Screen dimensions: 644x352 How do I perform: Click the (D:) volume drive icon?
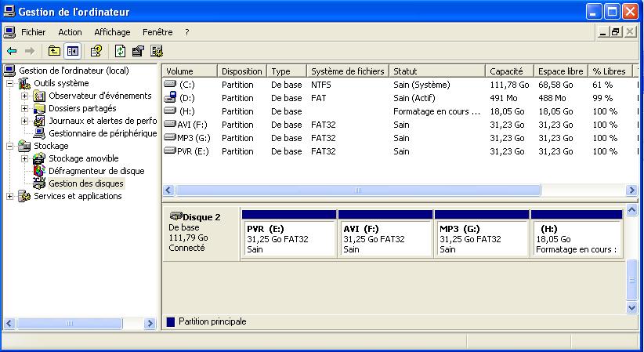click(170, 97)
